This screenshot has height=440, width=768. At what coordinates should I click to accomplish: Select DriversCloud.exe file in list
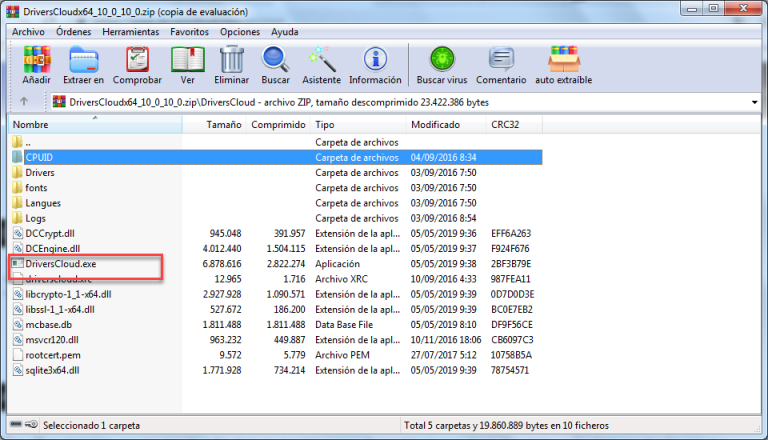[x=60, y=264]
